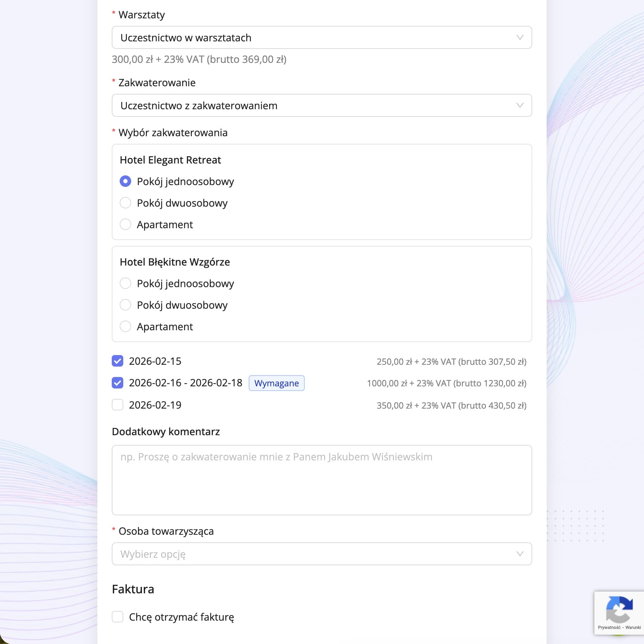644x644 pixels.
Task: Select Pokój jednoosobowy in Hotel Elegant Retreat
Action: point(125,181)
